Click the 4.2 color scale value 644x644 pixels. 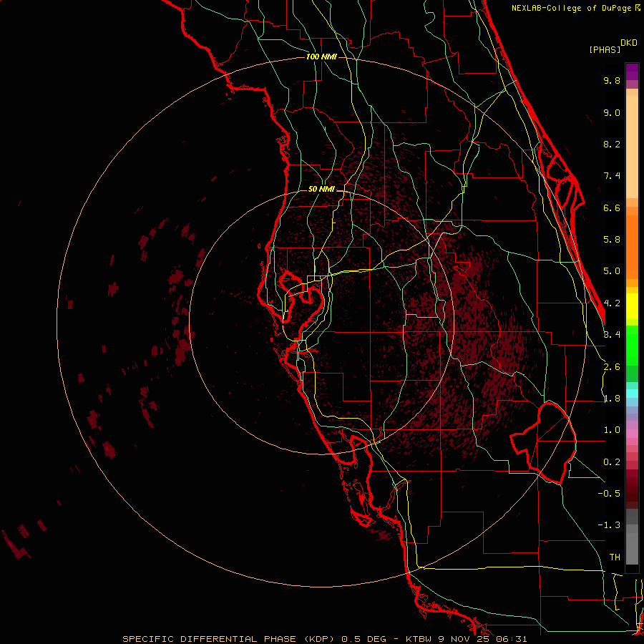point(612,303)
